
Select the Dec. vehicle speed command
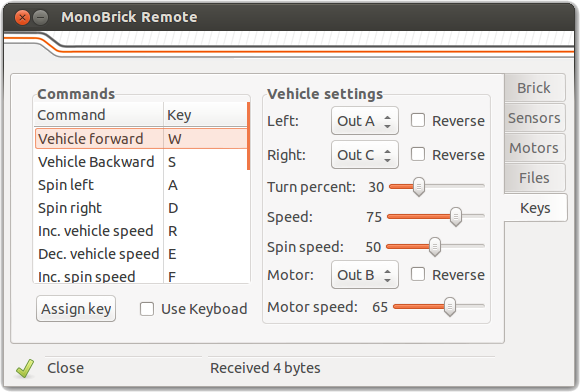click(x=141, y=254)
